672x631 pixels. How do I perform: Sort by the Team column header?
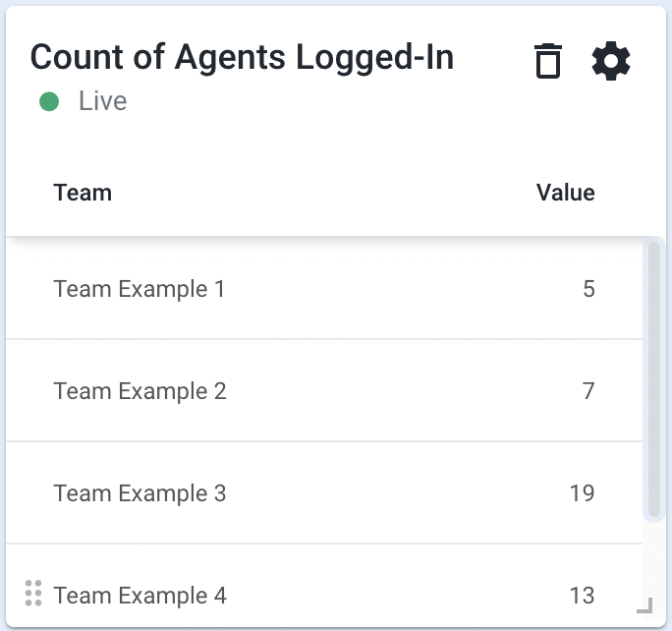click(x=83, y=193)
